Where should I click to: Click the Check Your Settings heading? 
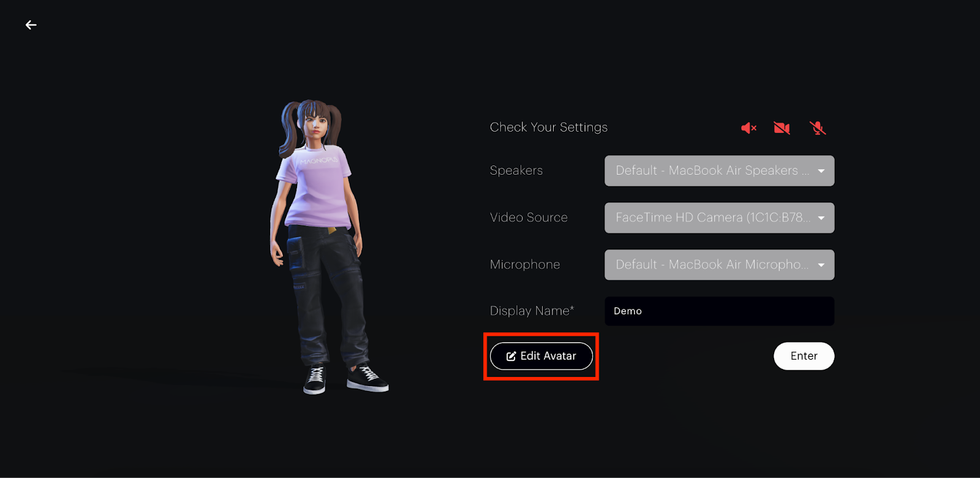548,127
